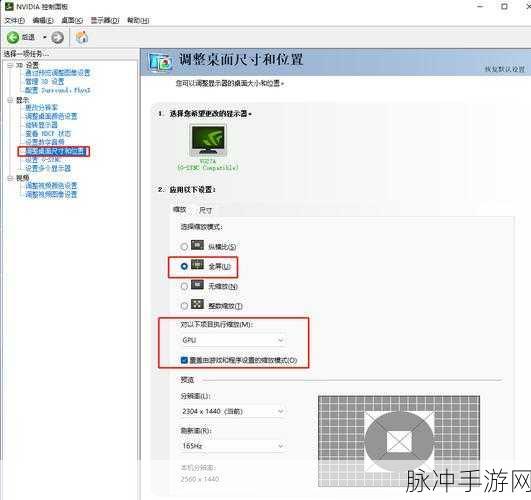Minimize the NVIDIA control panel window
This screenshot has height=500, width=531.
(480, 6)
